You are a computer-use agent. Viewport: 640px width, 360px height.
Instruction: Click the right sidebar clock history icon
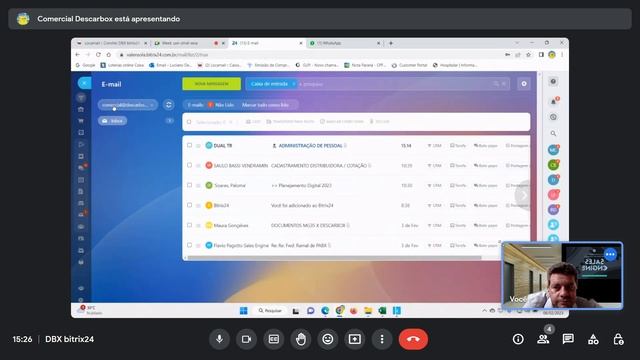[x=553, y=117]
